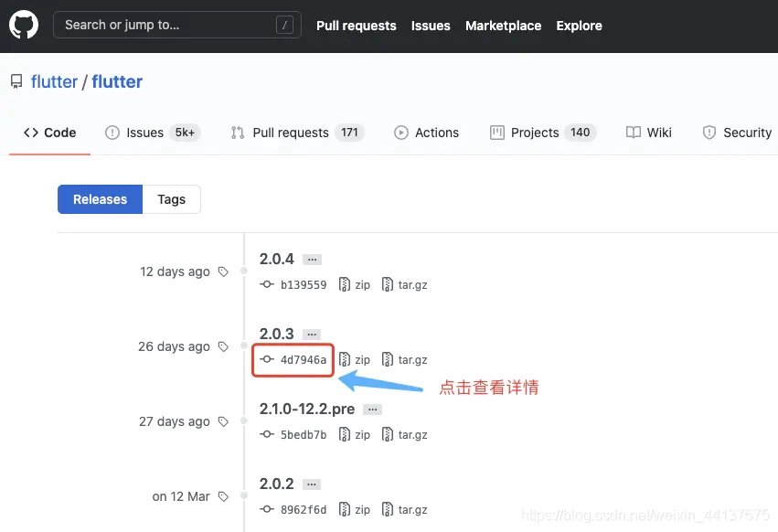
Task: Click the commit icon beside 8962f6d
Action: 267,509
